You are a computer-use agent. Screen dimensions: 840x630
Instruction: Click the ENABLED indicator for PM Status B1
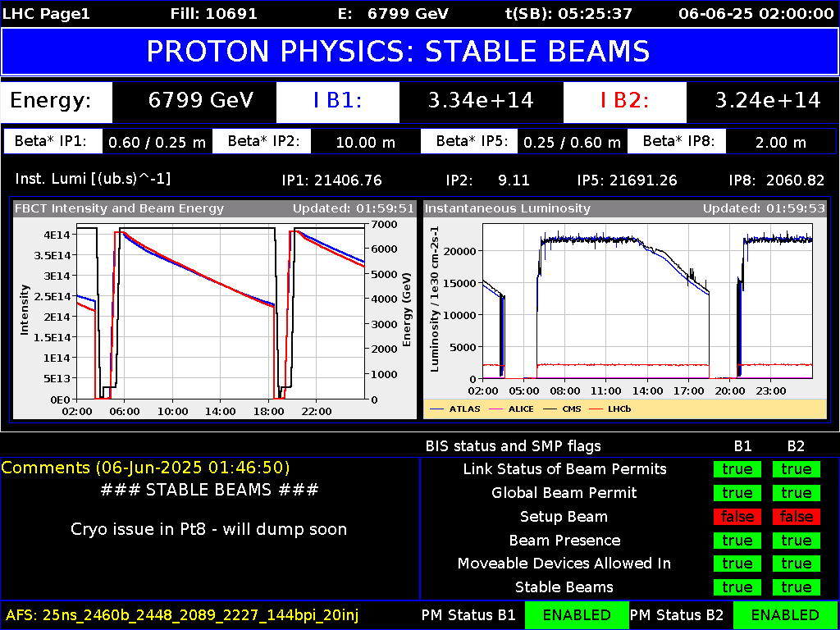tap(577, 614)
